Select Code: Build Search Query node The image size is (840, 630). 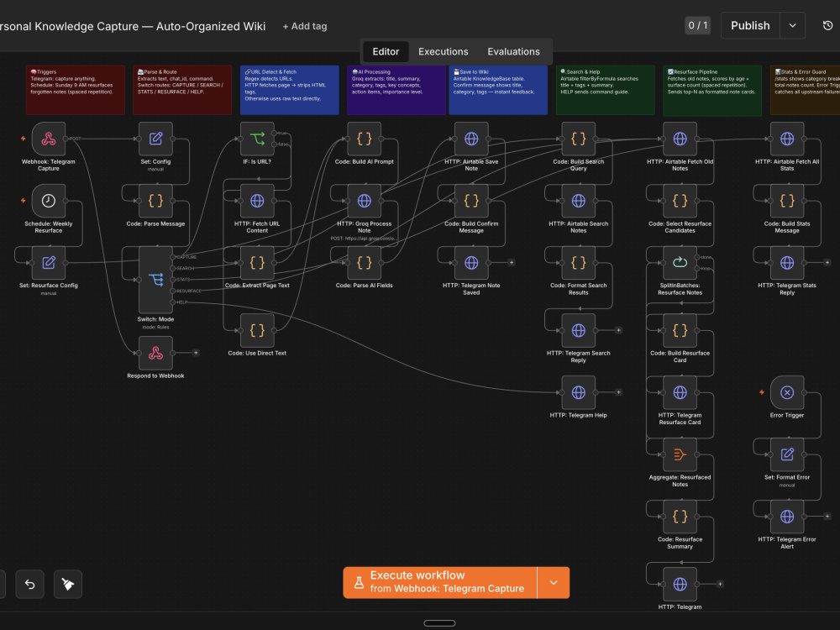[579, 139]
